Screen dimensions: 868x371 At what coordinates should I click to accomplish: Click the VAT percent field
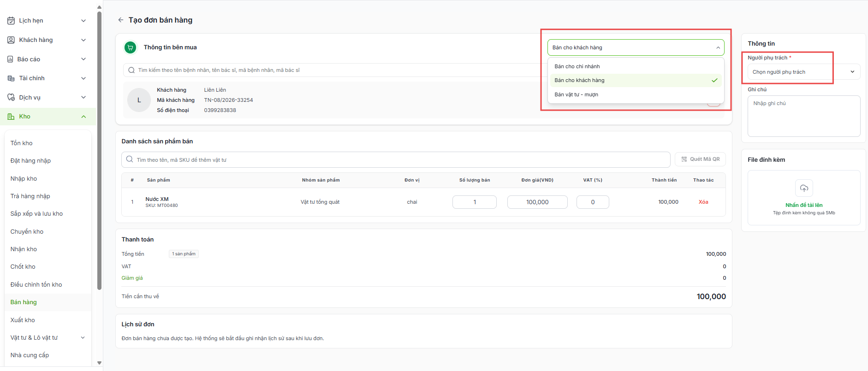tap(593, 202)
